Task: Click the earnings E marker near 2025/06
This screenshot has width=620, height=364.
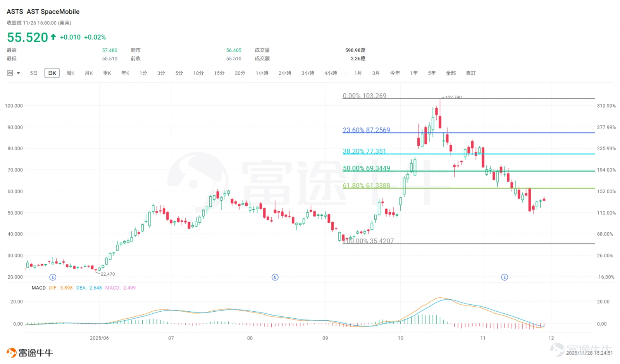Action: [x=53, y=277]
